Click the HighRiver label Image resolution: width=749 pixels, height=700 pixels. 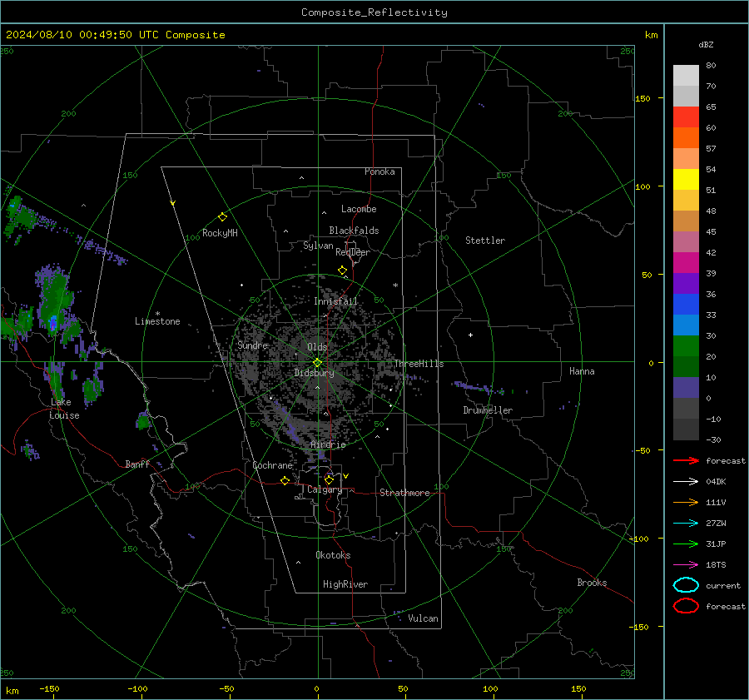(345, 584)
